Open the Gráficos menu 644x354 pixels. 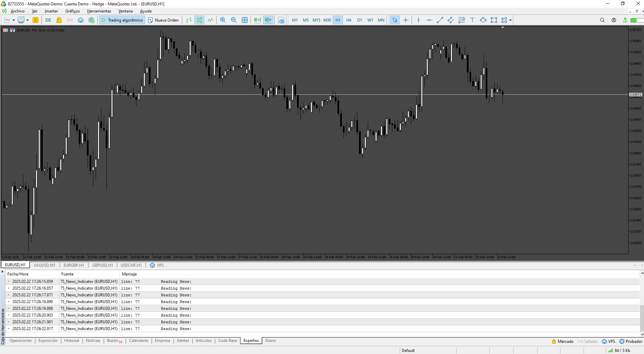point(72,11)
